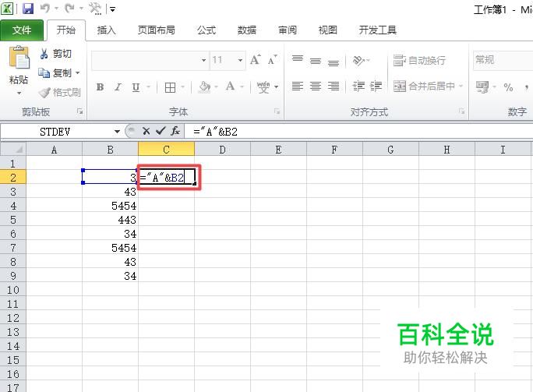
Task: Center text horizontally
Action: (316, 87)
